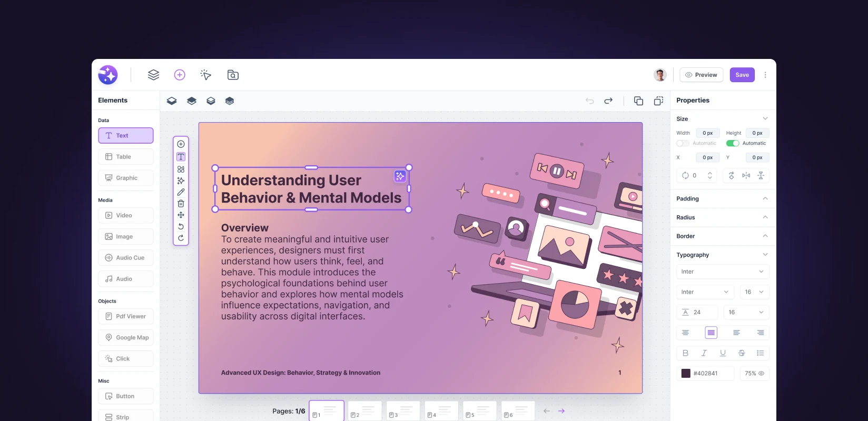This screenshot has width=868, height=421.
Task: Click the Save button
Action: (742, 75)
